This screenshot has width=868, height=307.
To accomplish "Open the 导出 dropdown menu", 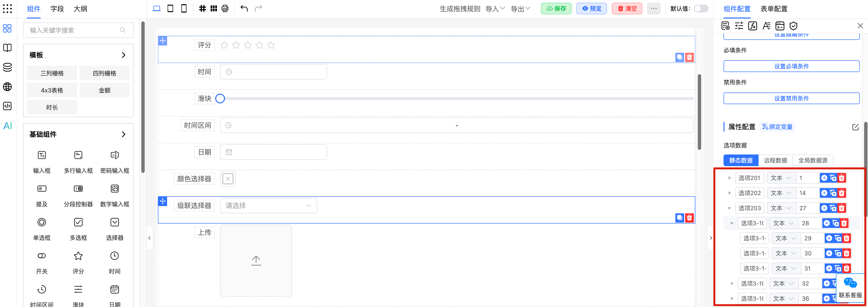I will pyautogui.click(x=520, y=9).
